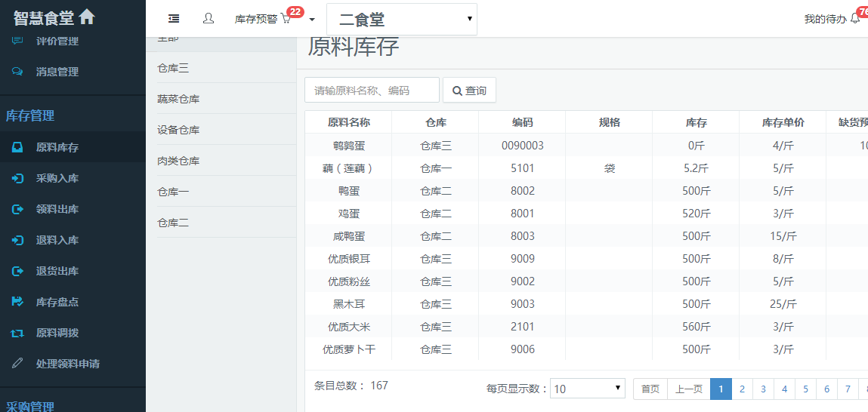Viewport: 868px width, 412px height.
Task: Expand the caret next to 库存预警
Action: (312, 19)
